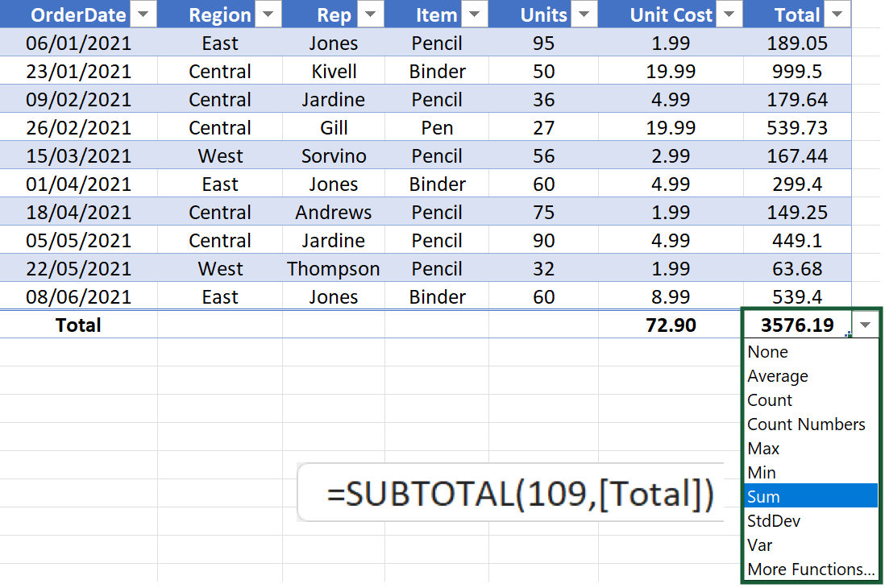Select Min in the function dropdown

[762, 473]
